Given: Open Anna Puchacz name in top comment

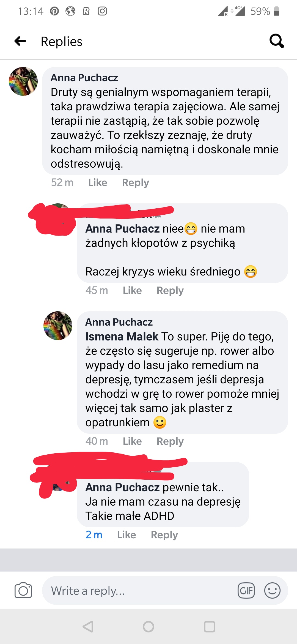Looking at the screenshot, I should click(84, 78).
